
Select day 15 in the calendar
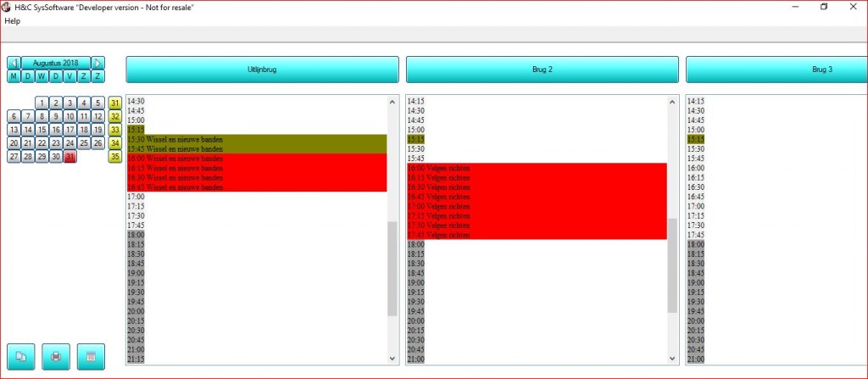(42, 130)
